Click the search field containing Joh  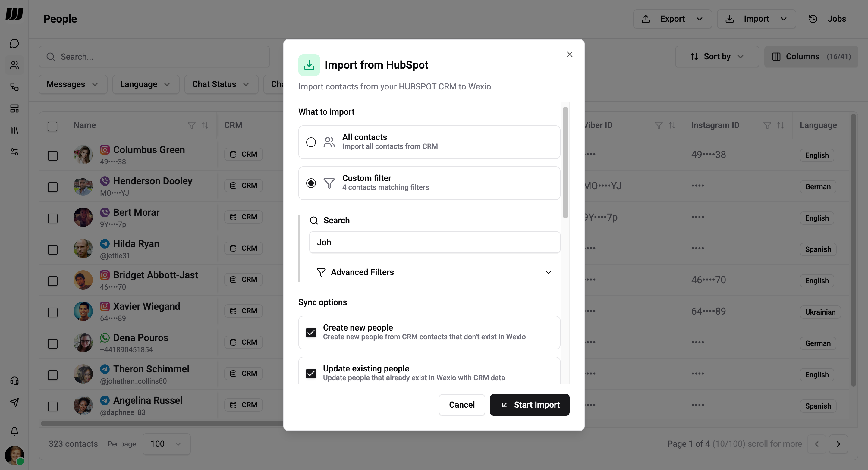(x=434, y=242)
